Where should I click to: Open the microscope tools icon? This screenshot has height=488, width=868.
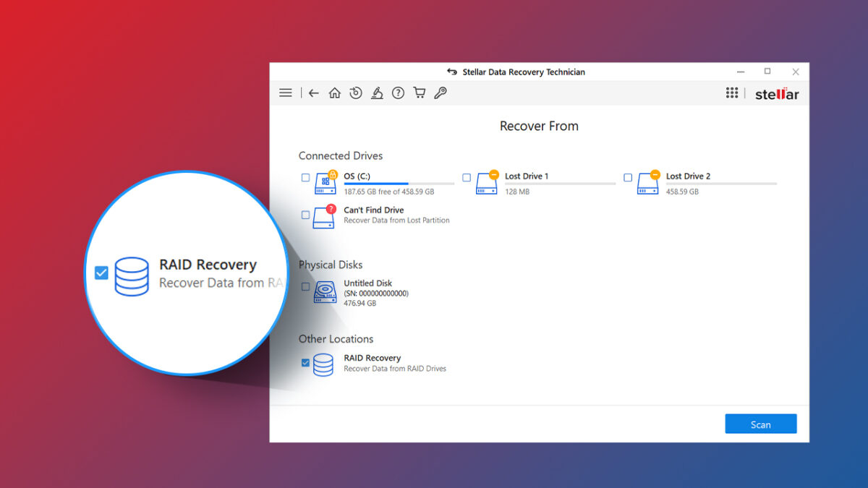click(x=376, y=93)
